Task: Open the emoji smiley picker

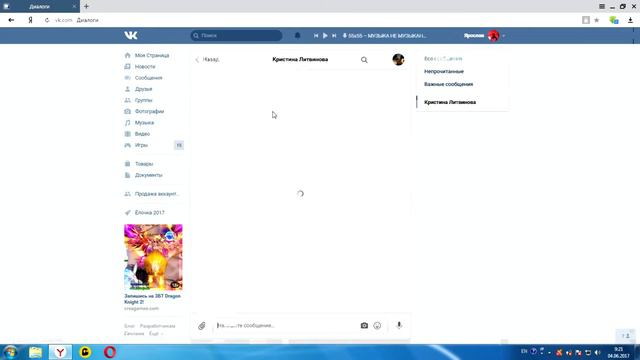Action: pos(377,326)
